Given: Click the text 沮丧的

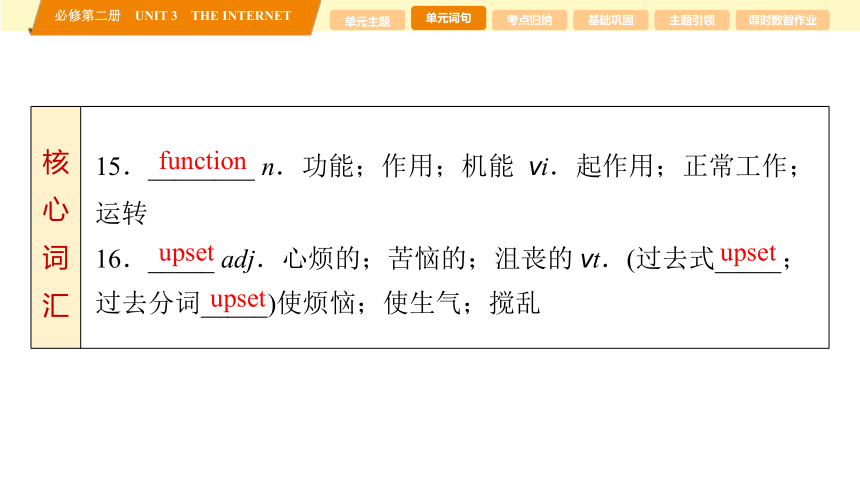Looking at the screenshot, I should pos(533,258).
